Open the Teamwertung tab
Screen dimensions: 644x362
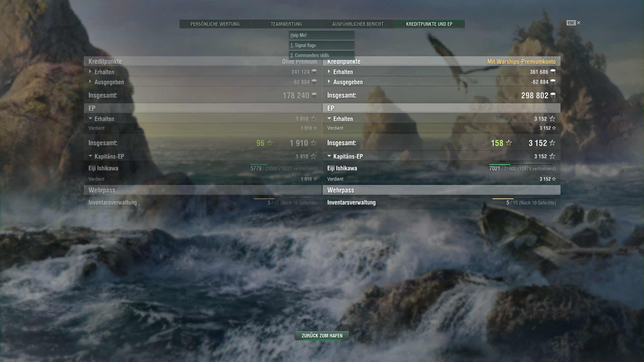pos(286,24)
